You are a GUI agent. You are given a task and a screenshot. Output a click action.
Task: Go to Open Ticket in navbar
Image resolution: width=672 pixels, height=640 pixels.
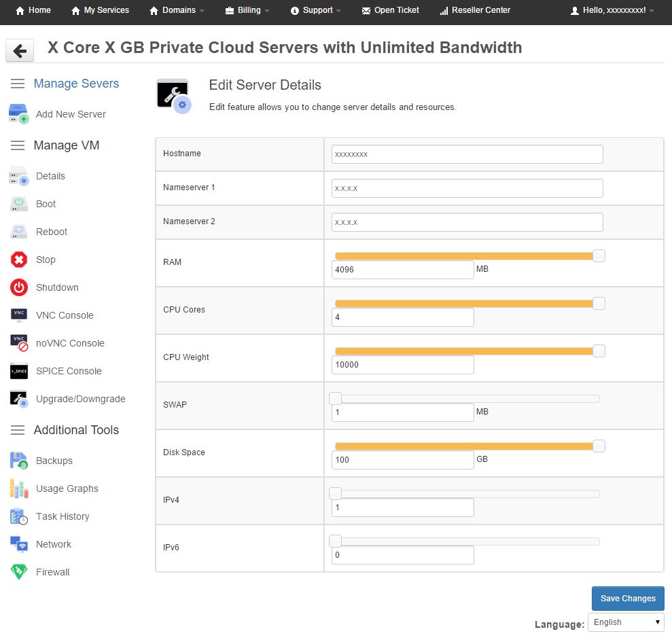(391, 11)
